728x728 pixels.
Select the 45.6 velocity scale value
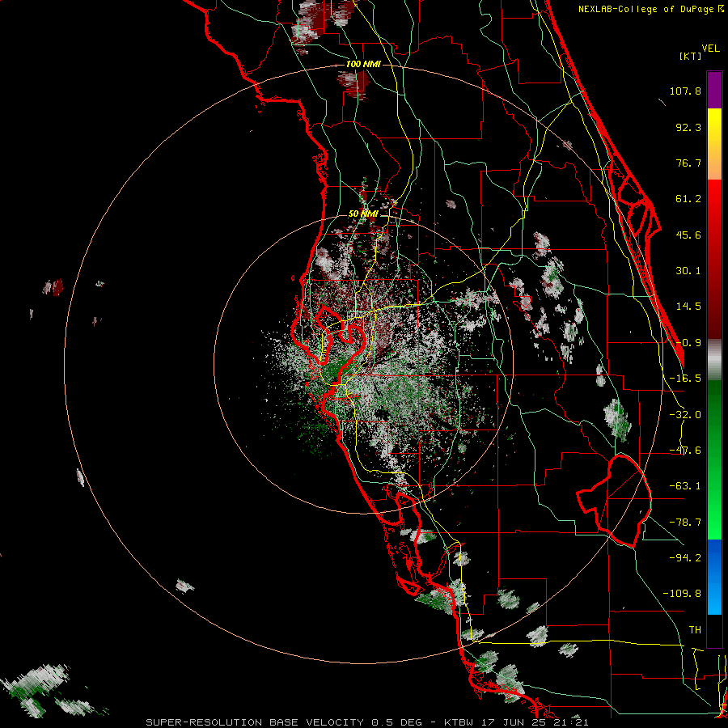coord(688,235)
